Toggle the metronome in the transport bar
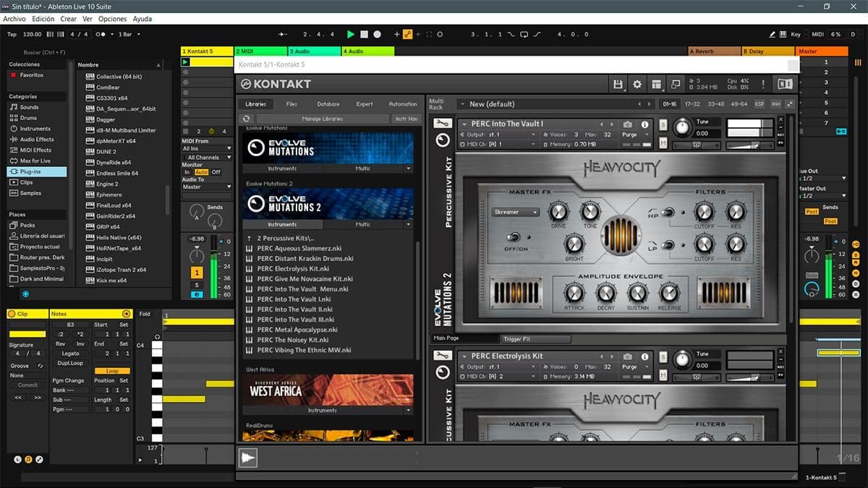868x488 pixels. 101,34
